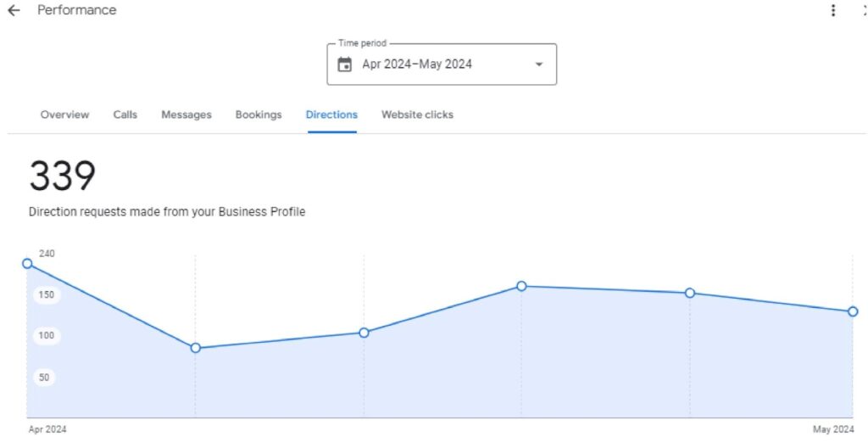868x448 pixels.
Task: Click the Apr 2024 x-axis label
Action: point(47,429)
